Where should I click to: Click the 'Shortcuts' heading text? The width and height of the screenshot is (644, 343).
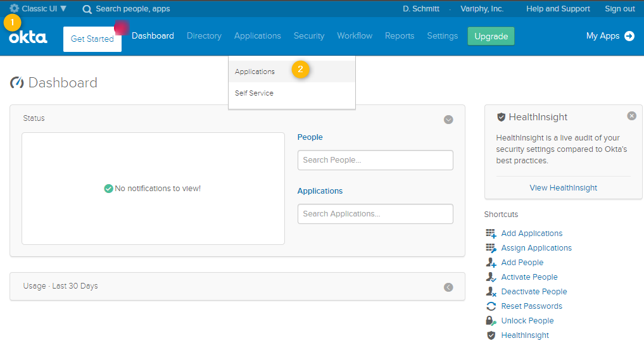coord(501,214)
